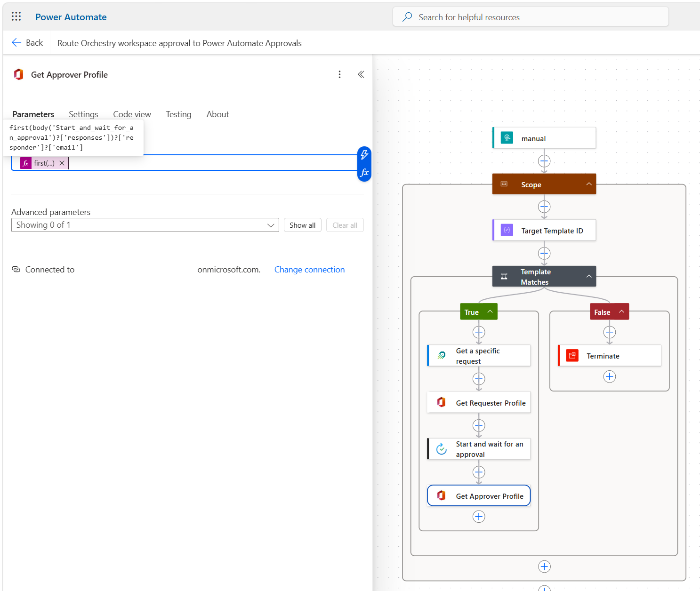Click the Get Approver Profile panel header icon

pos(19,74)
